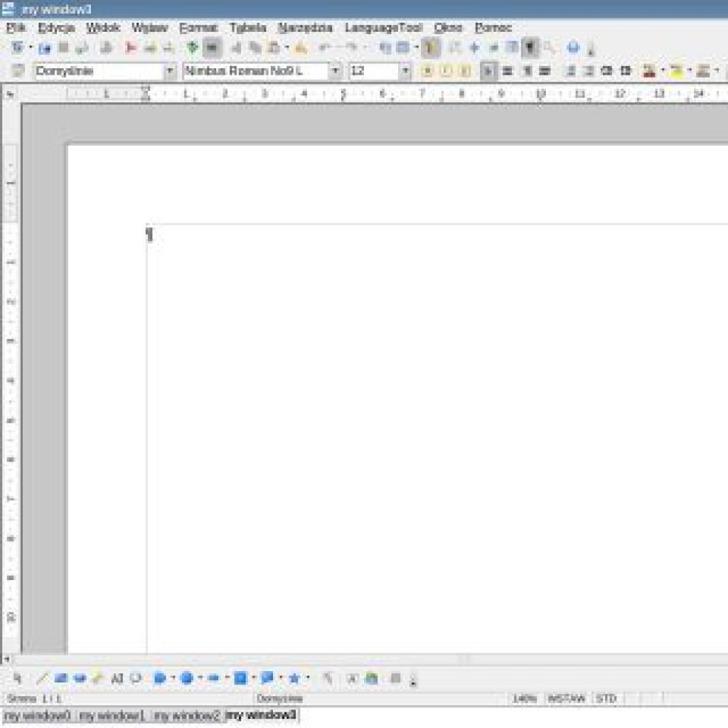The image size is (728, 728).
Task: Open the Pomoc menu
Action: click(x=493, y=28)
